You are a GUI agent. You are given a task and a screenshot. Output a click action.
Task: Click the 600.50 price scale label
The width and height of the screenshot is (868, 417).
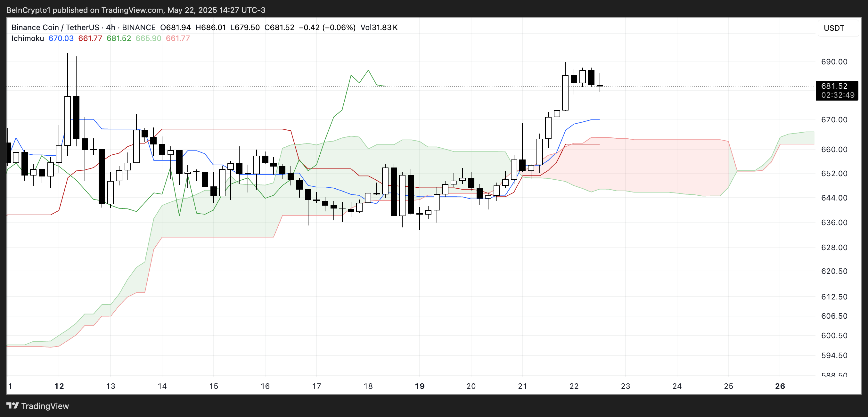[834, 335]
